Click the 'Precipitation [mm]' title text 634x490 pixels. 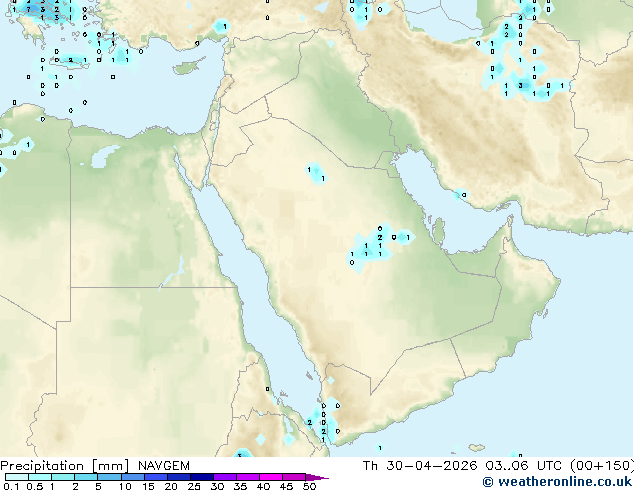pos(65,466)
